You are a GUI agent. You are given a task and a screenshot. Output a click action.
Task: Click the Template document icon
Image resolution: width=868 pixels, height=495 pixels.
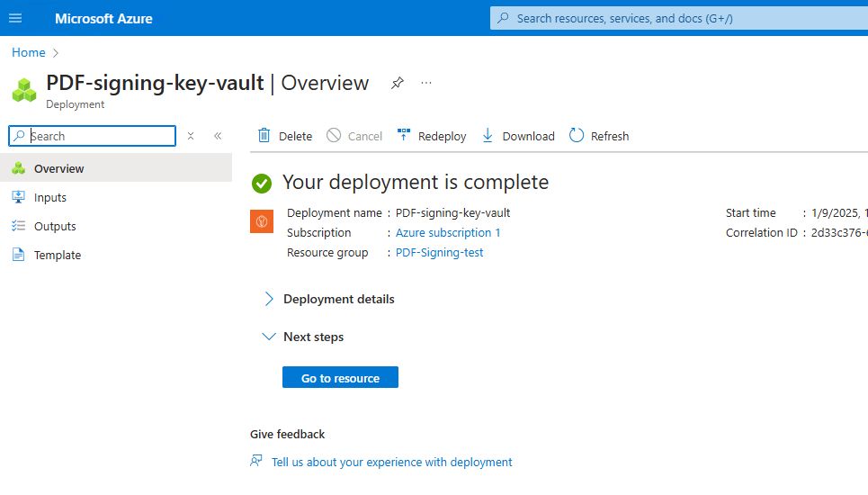click(18, 255)
